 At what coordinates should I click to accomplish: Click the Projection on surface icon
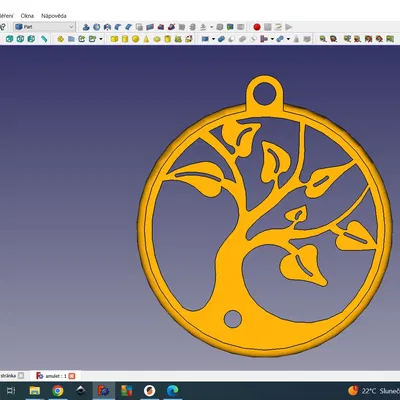tap(230, 27)
